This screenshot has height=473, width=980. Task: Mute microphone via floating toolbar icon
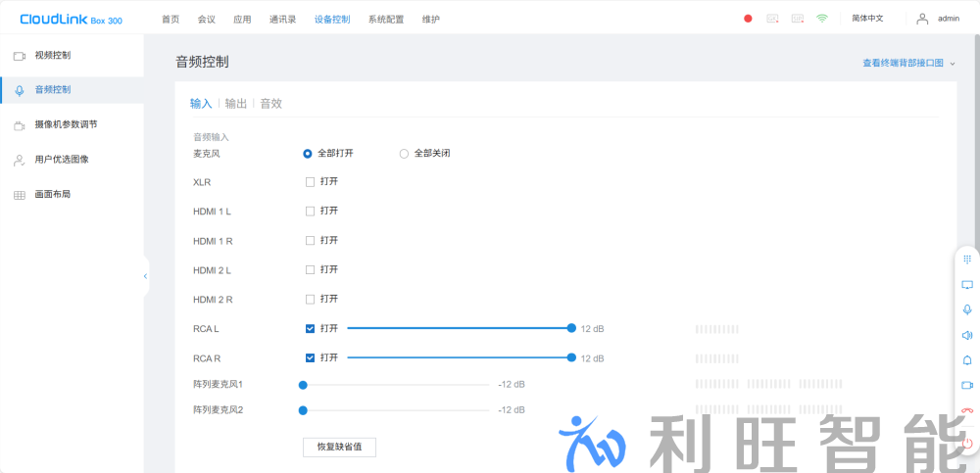[x=967, y=309]
